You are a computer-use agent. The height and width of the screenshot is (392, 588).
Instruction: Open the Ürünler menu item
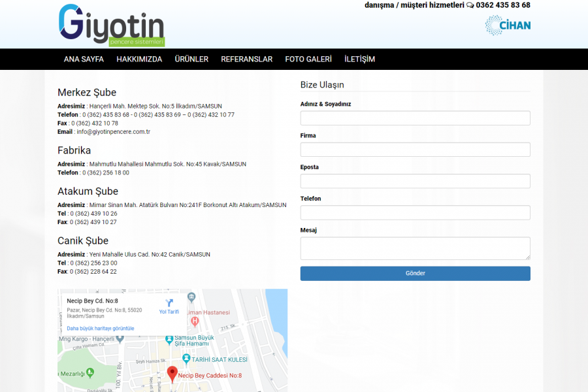pyautogui.click(x=191, y=59)
